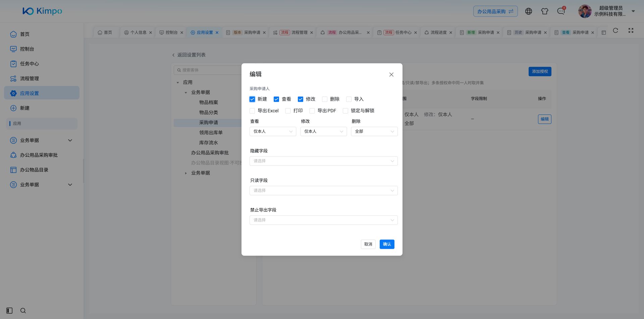Open the tab layout list icon
Image resolution: width=644 pixels, height=319 pixels.
coord(603,33)
